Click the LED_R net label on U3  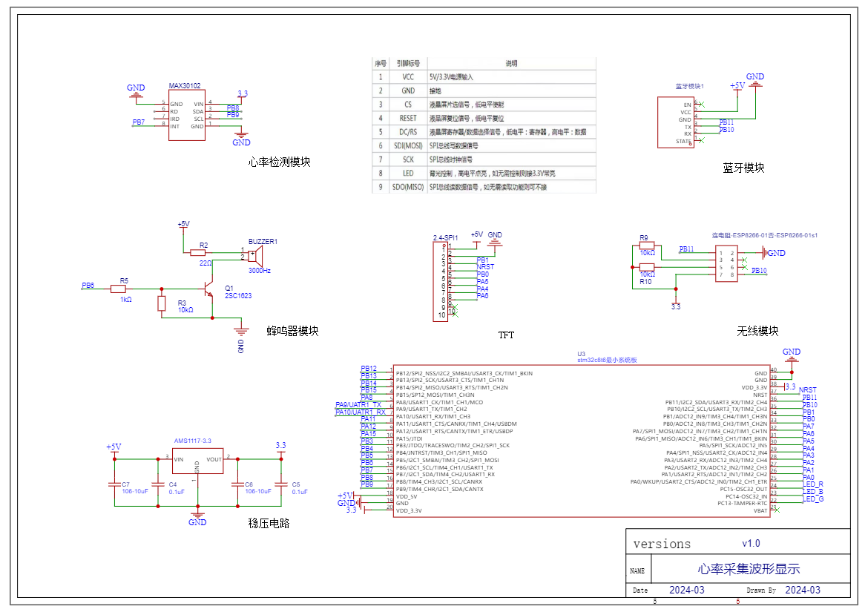coord(813,484)
